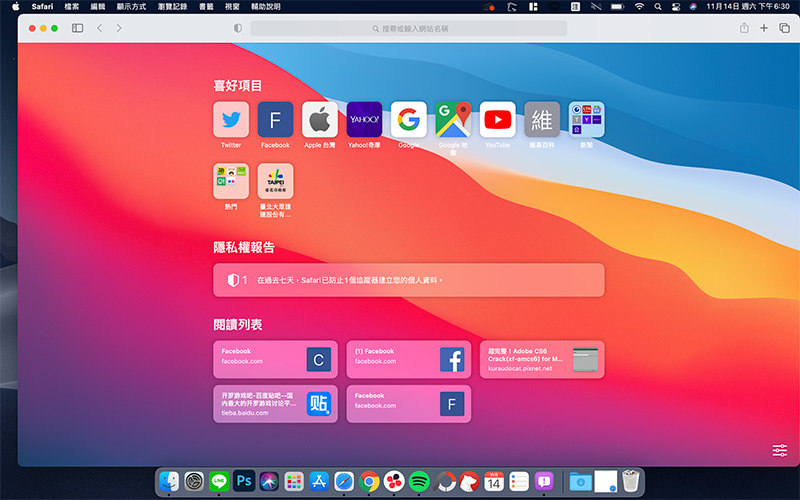This screenshot has height=500, width=800.
Task: Click the Share icon in Safari toolbar
Action: click(744, 28)
